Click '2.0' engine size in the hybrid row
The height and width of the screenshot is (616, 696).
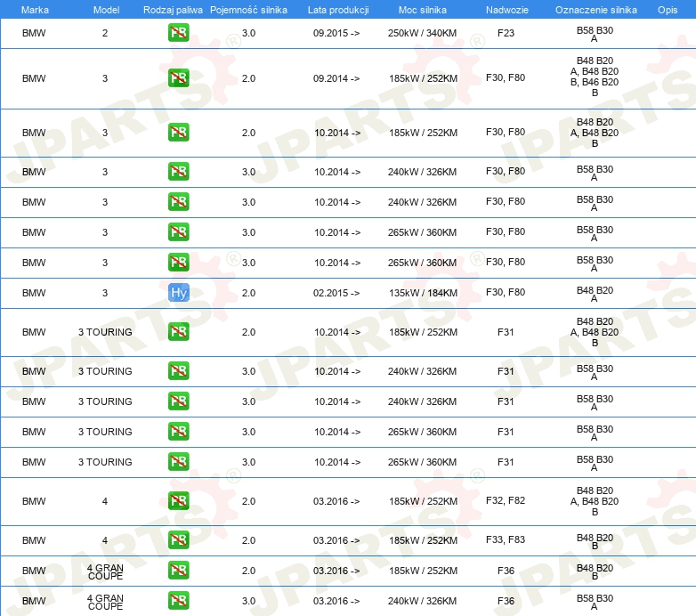248,293
